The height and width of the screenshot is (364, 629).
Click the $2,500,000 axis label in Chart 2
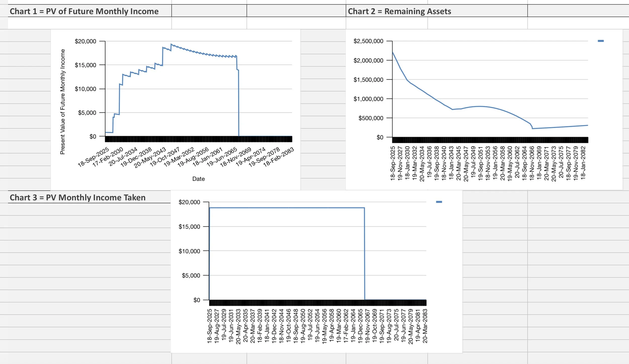click(x=368, y=41)
